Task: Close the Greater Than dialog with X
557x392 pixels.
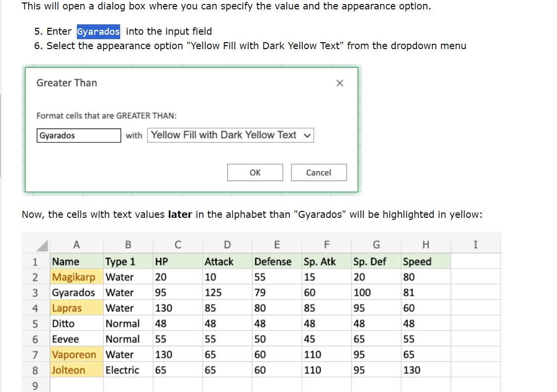Action: click(x=340, y=83)
